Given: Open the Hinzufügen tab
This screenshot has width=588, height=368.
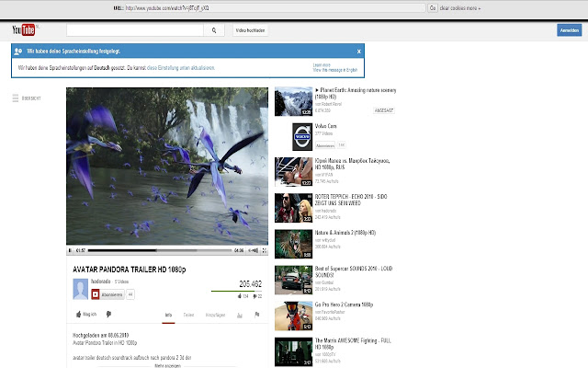Looking at the screenshot, I should coord(215,315).
